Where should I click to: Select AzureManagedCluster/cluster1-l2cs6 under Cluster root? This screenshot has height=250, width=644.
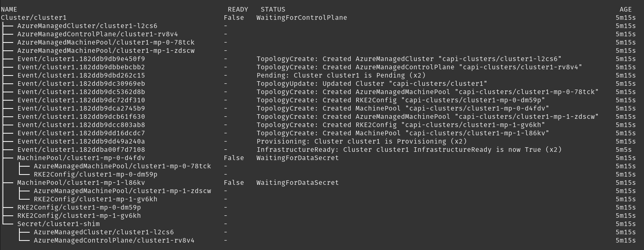pos(87,26)
